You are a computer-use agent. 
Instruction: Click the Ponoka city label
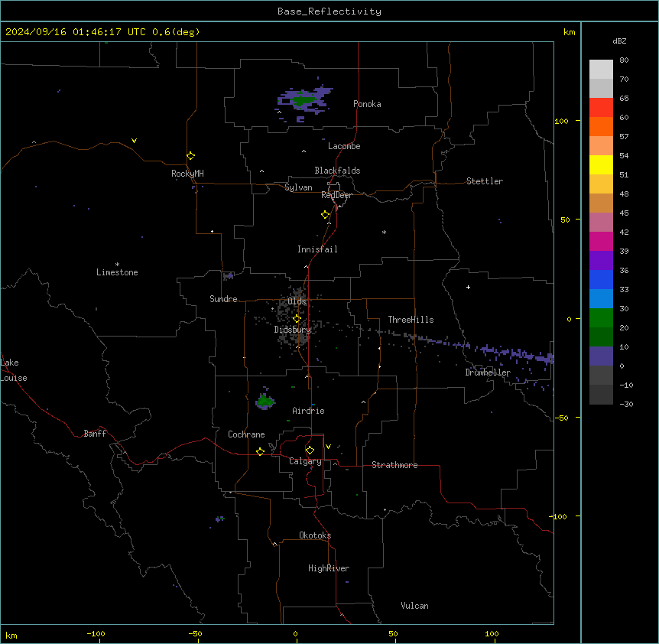[367, 104]
